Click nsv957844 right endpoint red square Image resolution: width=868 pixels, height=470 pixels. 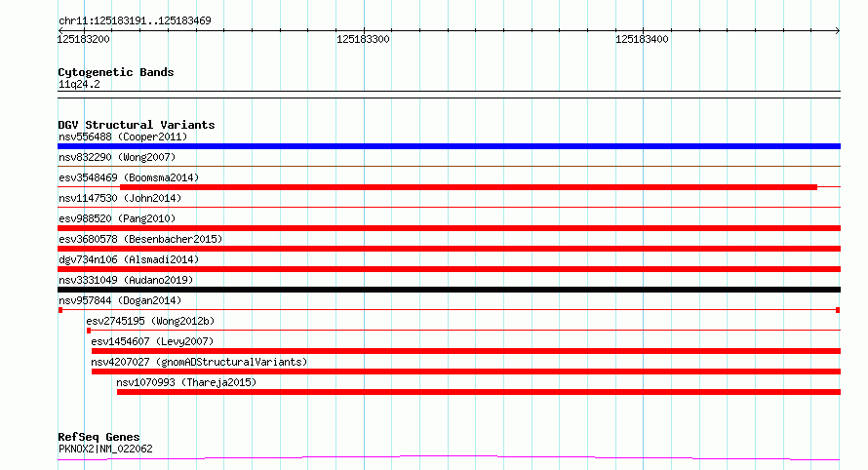[x=838, y=310]
